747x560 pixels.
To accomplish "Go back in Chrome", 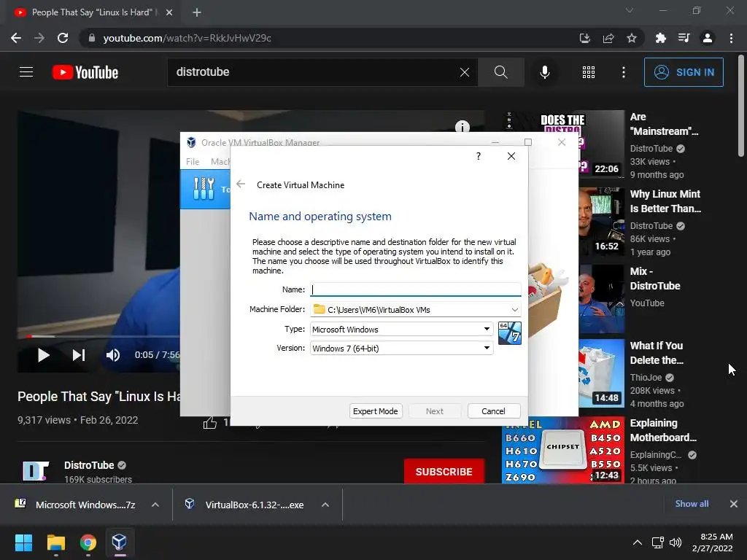I will (16, 38).
